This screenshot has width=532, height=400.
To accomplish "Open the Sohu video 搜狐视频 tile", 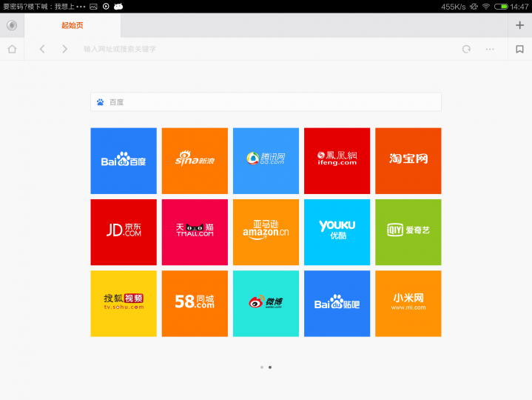I will (124, 304).
